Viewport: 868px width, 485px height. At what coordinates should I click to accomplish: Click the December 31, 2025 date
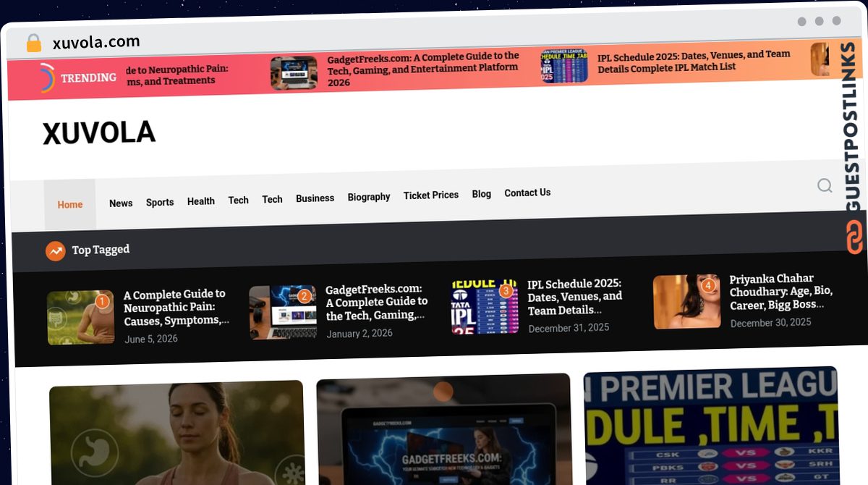[569, 328]
